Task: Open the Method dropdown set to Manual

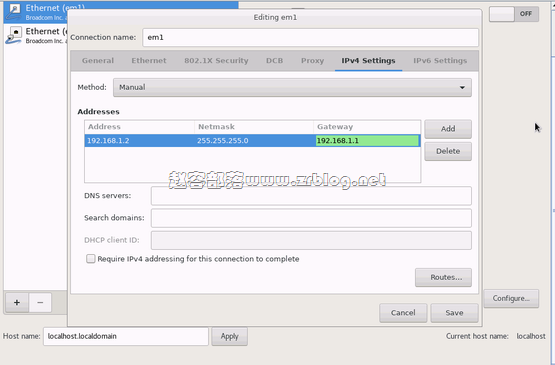Action: (x=292, y=87)
